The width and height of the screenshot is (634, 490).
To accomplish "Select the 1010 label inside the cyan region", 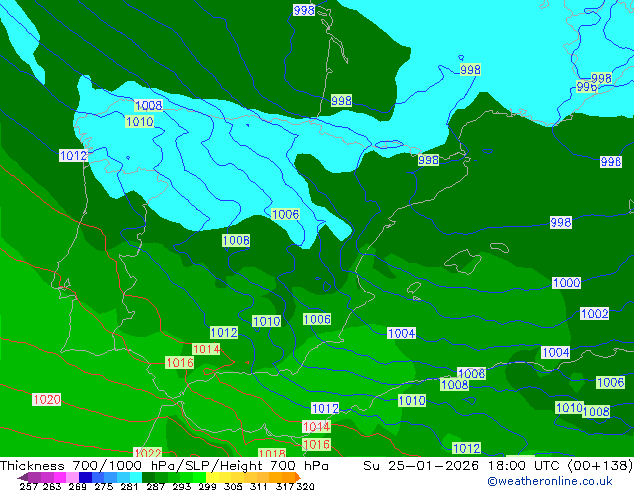I will [139, 122].
